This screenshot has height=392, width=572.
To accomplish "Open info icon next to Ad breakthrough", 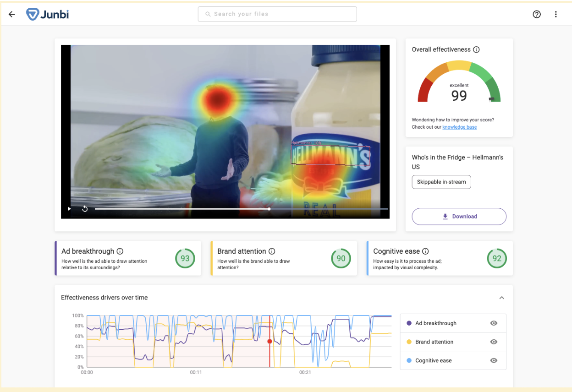I will pyautogui.click(x=120, y=251).
